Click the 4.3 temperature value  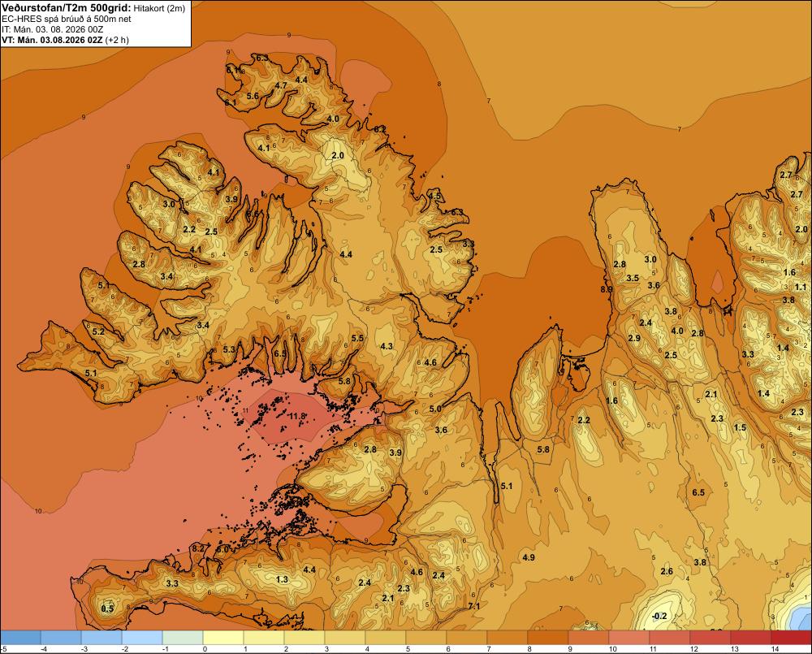(387, 346)
